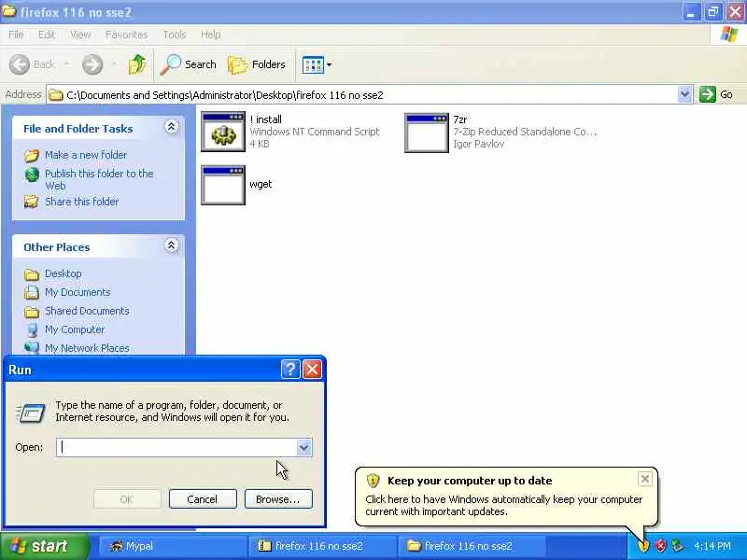Click 'Publish this folder to the Web'
Viewport: 747px width, 560px height.
[x=99, y=179]
